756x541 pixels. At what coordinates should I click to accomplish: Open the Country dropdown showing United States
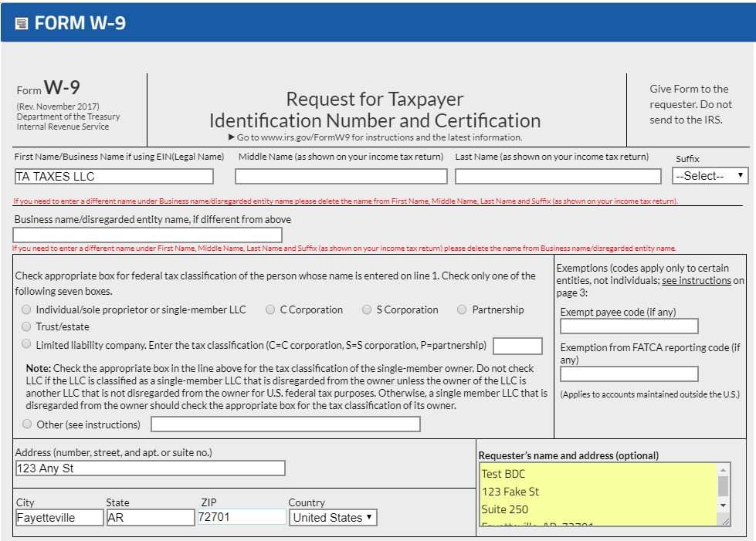pos(333,517)
